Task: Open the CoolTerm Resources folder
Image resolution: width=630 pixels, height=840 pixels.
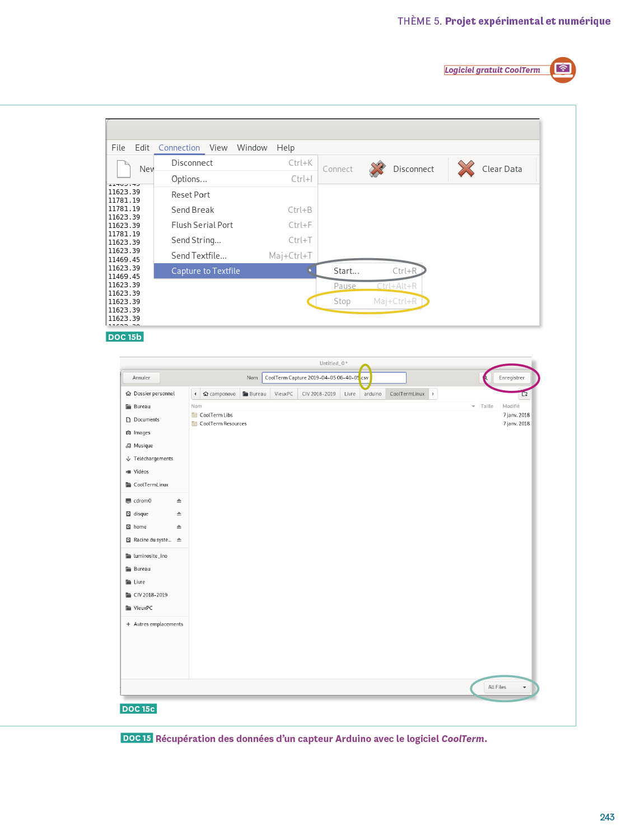Action: point(223,424)
